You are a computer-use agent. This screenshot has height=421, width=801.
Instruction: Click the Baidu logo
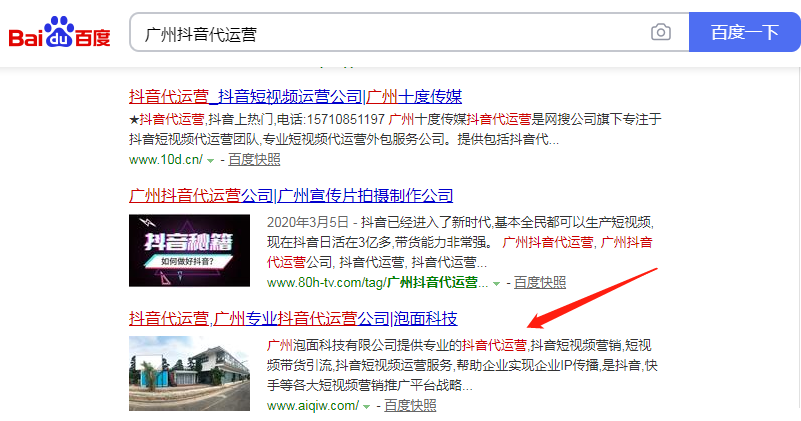pyautogui.click(x=59, y=33)
